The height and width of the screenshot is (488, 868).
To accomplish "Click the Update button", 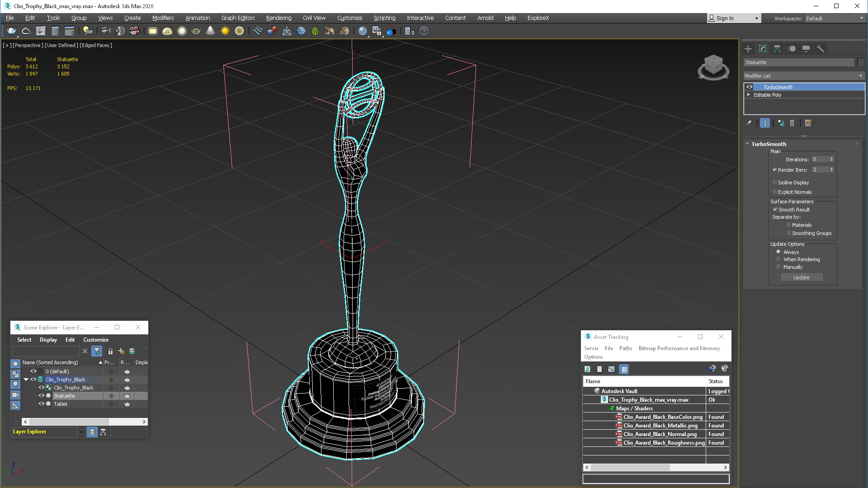I will click(x=801, y=277).
